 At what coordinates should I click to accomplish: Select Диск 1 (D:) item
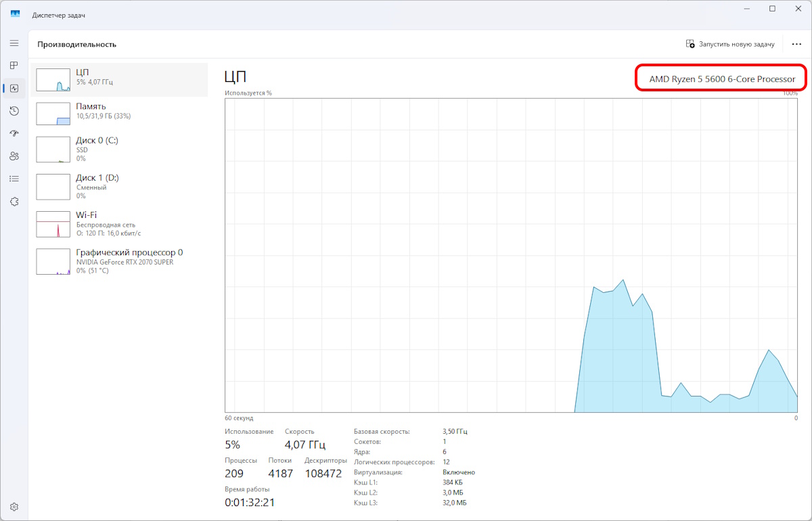[120, 186]
